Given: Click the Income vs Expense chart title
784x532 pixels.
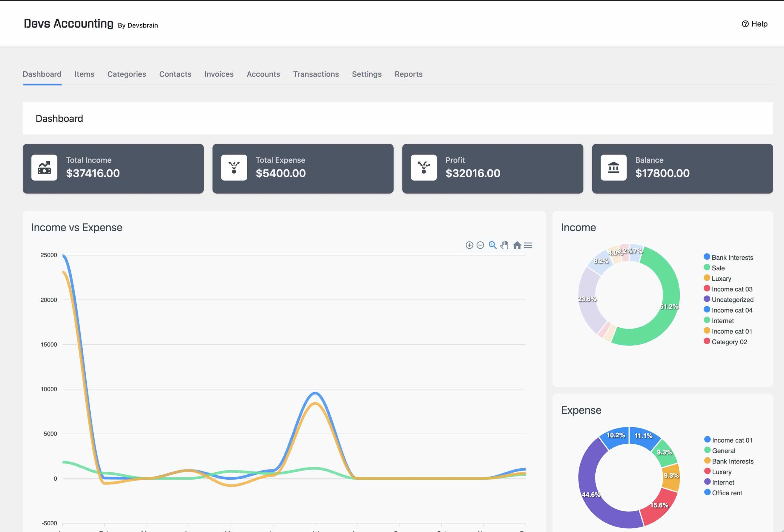Looking at the screenshot, I should pos(77,227).
